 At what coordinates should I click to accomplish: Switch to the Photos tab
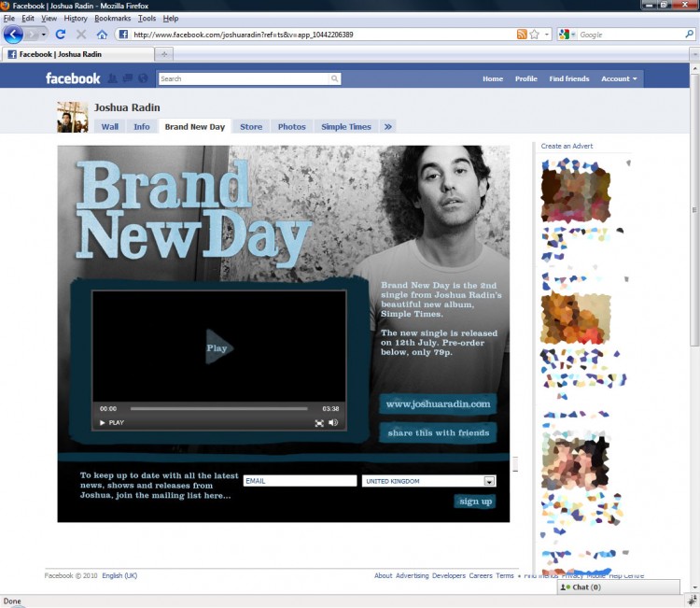coord(291,127)
